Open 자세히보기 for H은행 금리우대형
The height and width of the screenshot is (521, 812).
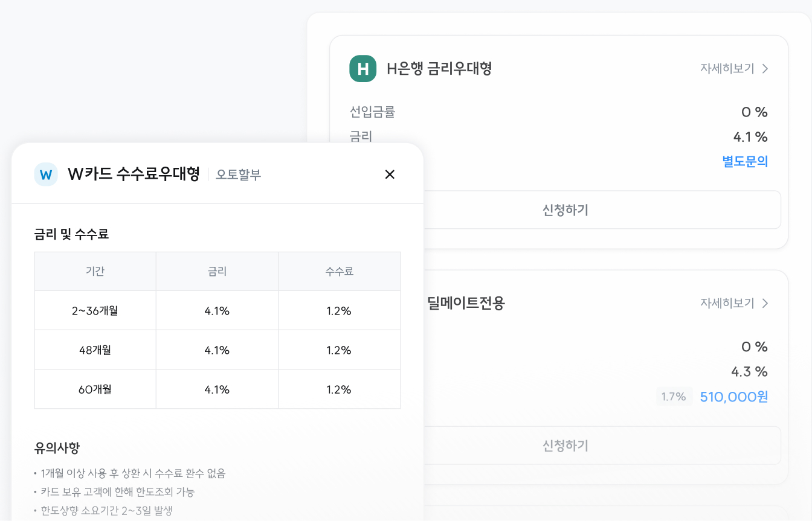pos(727,69)
